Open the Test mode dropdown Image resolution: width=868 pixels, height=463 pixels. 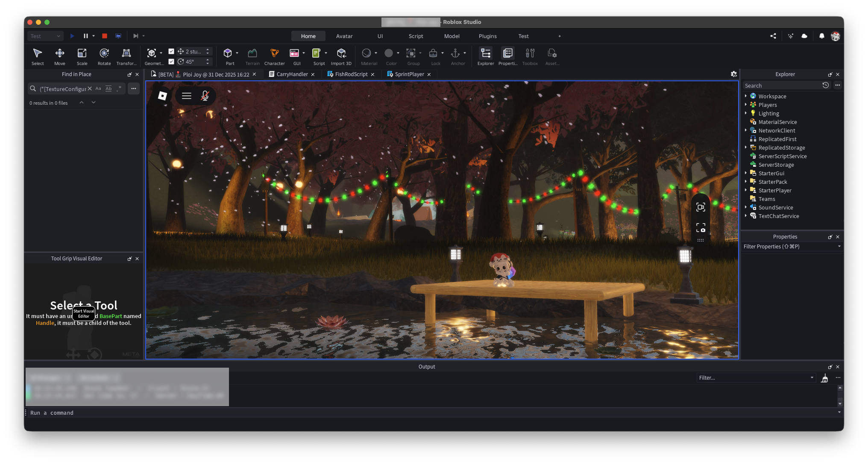click(x=45, y=36)
